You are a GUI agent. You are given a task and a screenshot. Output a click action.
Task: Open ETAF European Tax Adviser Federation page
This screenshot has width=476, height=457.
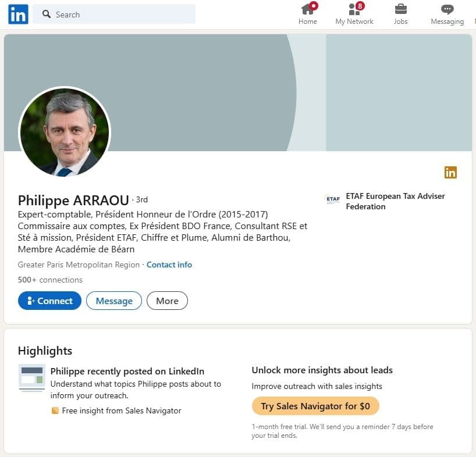coord(396,201)
